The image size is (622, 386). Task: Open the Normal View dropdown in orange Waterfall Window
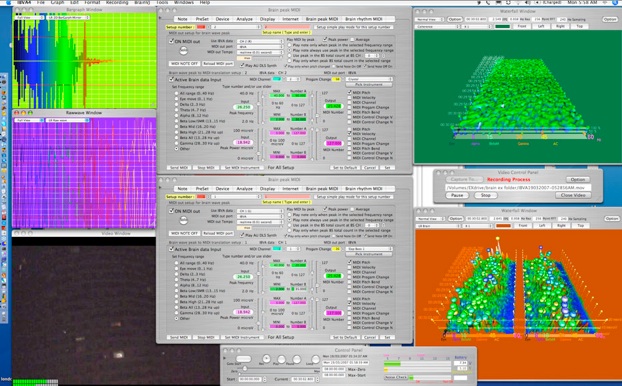[430, 219]
